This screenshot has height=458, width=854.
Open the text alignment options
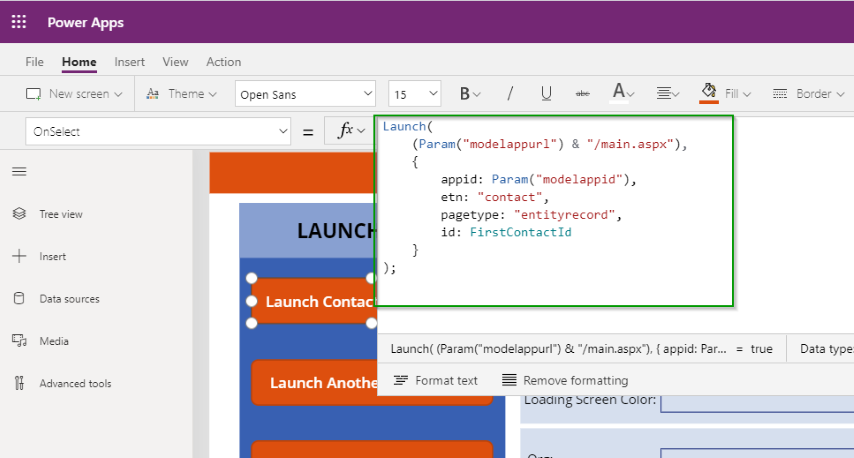(x=667, y=94)
